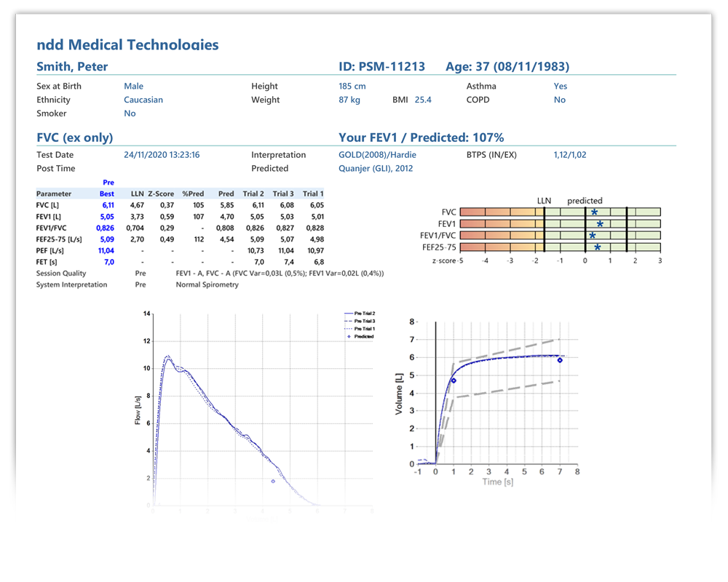Click the FEV1/FVC asterisk on the z-score chart
728x582 pixels.
pos(592,236)
